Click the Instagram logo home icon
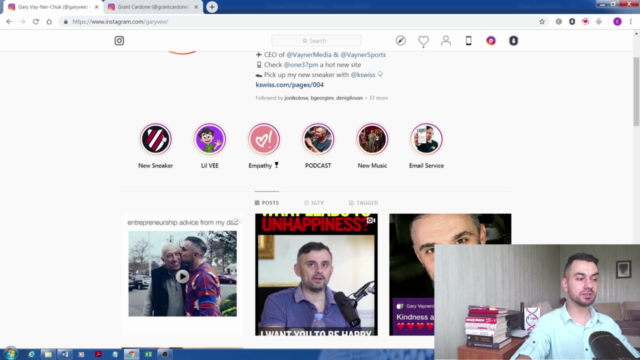 [119, 41]
